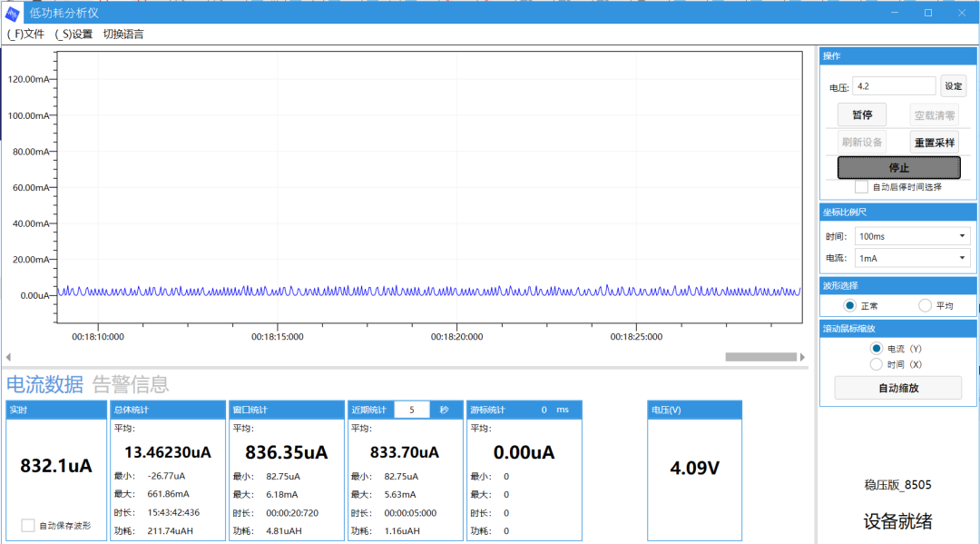
Task: Select the 时间 (X) zoom radio button
Action: (x=877, y=364)
